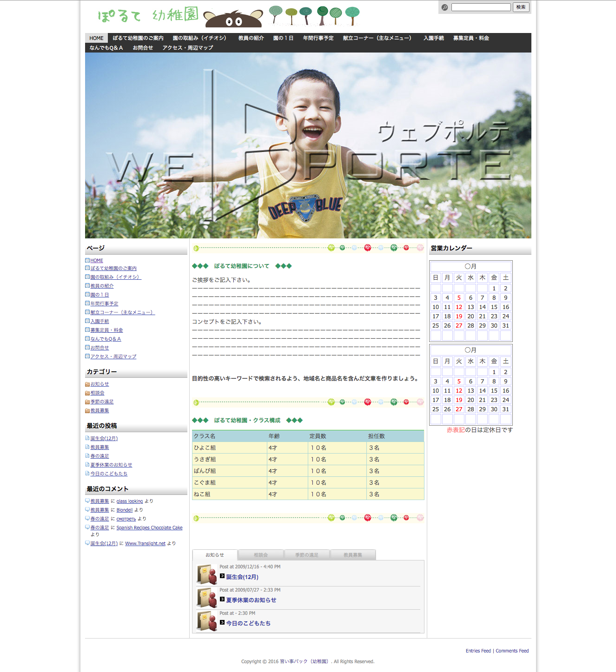616x672 pixels.
Task: Switch to the 相談会 tab
Action: 260,555
